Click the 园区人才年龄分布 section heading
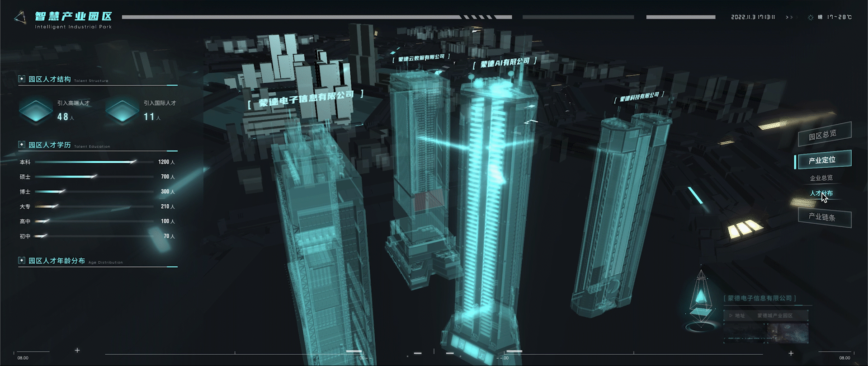The image size is (868, 366). 57,261
